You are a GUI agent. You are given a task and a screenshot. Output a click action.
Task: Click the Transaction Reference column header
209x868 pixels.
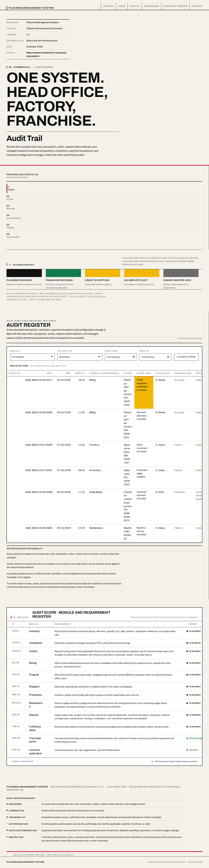pos(104,373)
